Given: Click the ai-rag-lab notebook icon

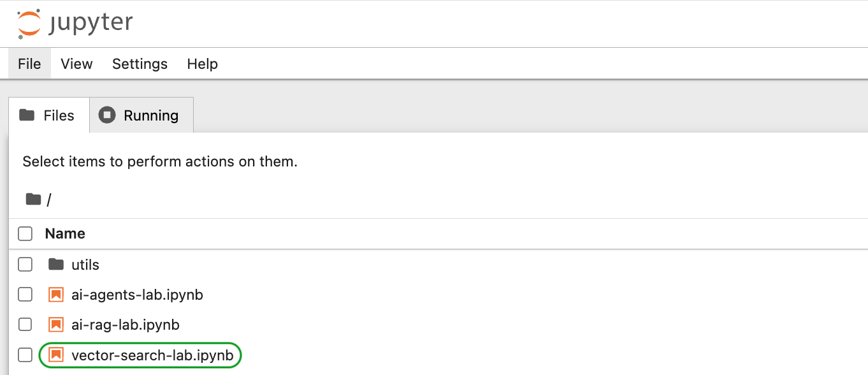Looking at the screenshot, I should (56, 325).
